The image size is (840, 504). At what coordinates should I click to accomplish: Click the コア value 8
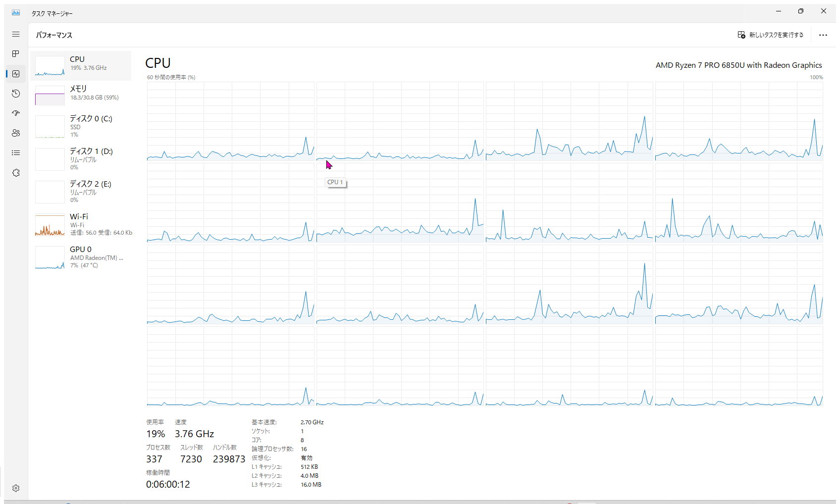[302, 440]
